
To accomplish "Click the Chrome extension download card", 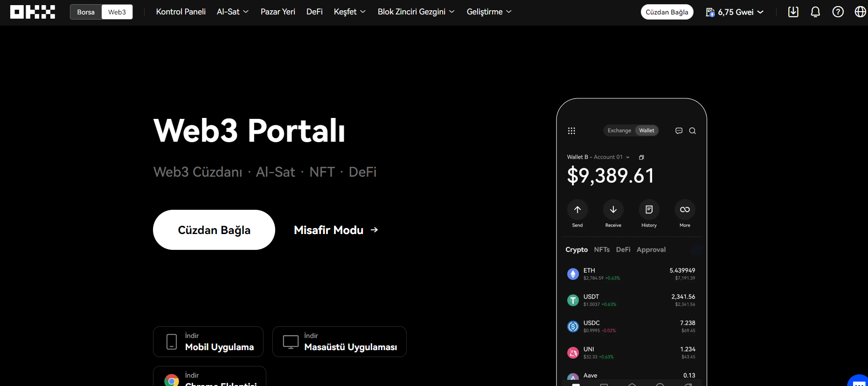I will pyautogui.click(x=209, y=376).
